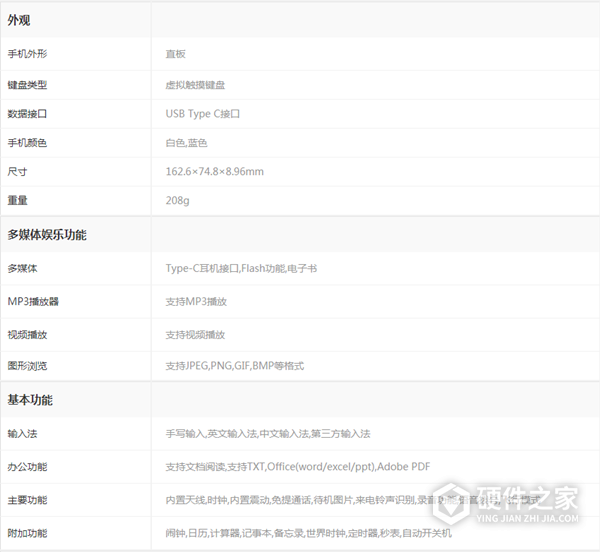The width and height of the screenshot is (600, 552).
Task: Select the 手机外形 label
Action: coord(27,54)
